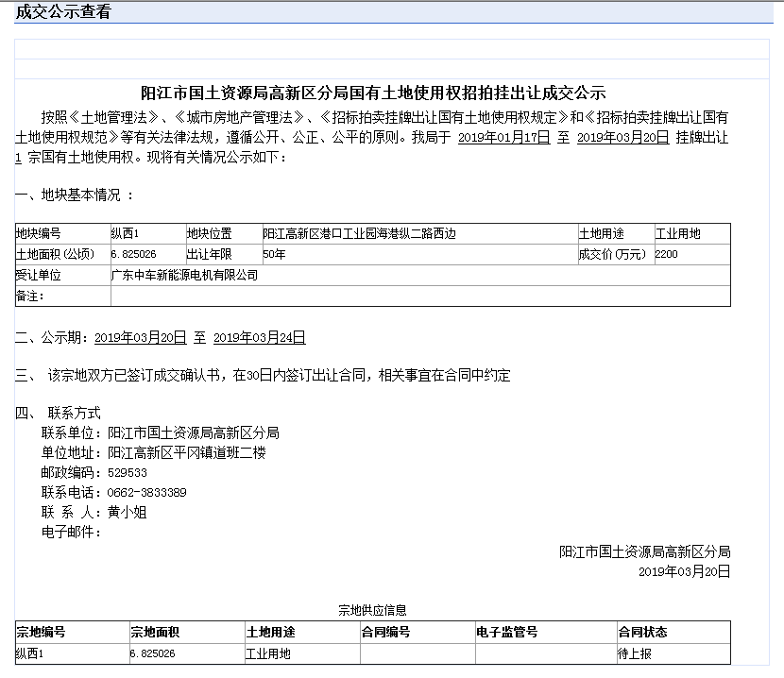Click the 宗地面积 column header

pyautogui.click(x=187, y=632)
